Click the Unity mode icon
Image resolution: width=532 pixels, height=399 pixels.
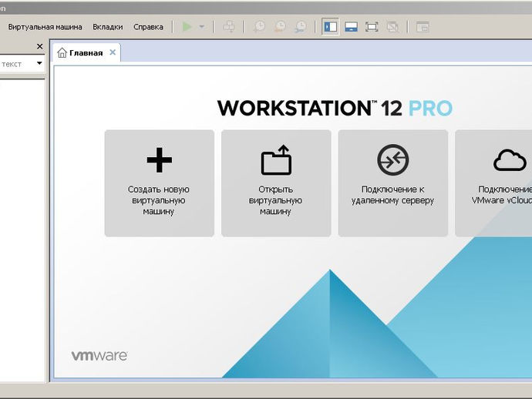[x=392, y=27]
